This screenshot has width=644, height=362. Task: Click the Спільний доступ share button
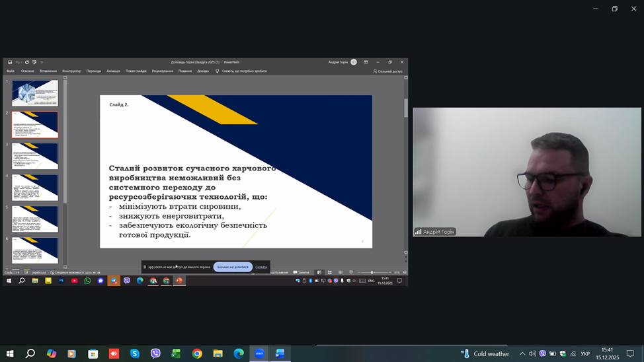point(388,71)
